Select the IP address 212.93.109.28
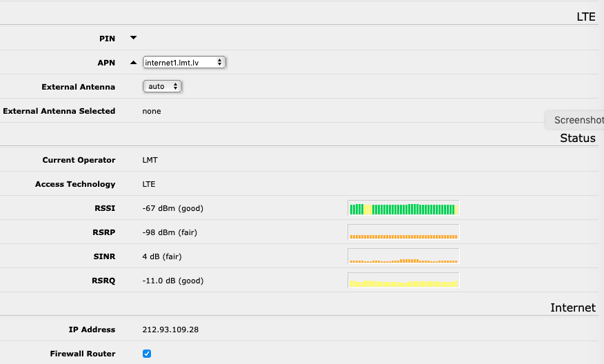The height and width of the screenshot is (364, 604). coord(170,330)
